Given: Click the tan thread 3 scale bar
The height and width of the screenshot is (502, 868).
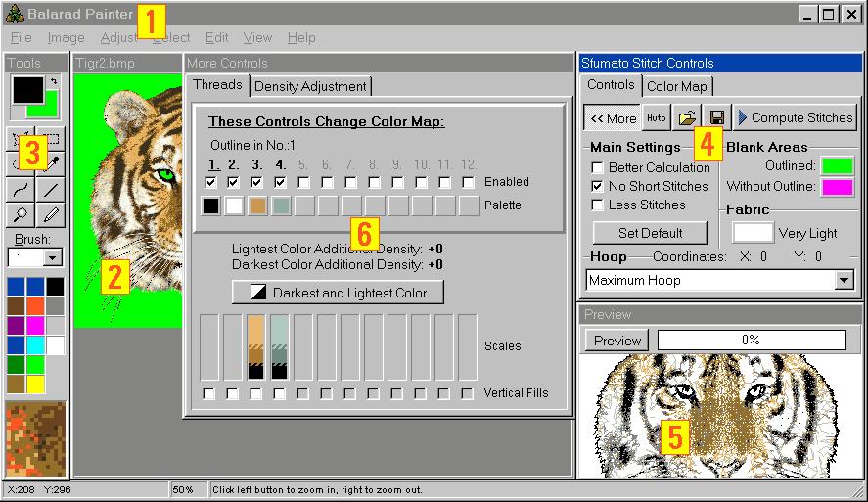Looking at the screenshot, I should [255, 347].
